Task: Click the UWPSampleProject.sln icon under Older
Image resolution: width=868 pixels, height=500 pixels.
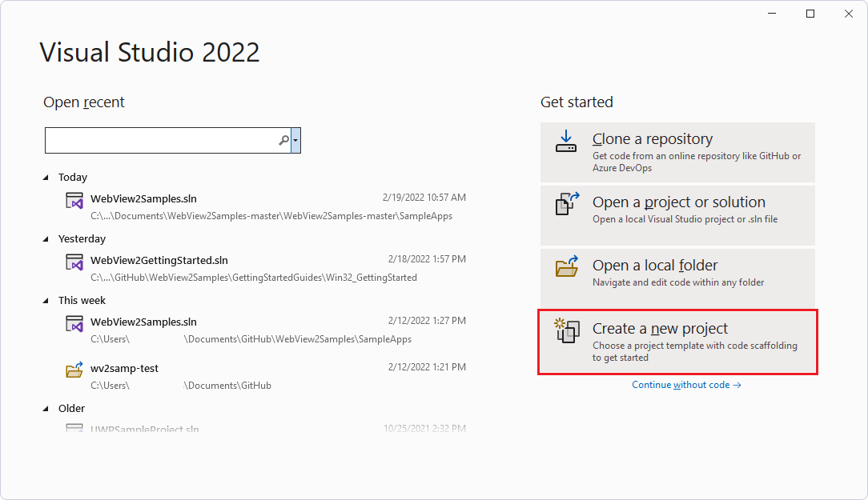Action: click(x=74, y=428)
